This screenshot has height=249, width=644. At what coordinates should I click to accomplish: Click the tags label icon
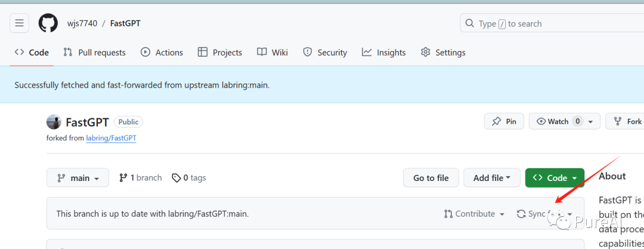click(x=176, y=178)
